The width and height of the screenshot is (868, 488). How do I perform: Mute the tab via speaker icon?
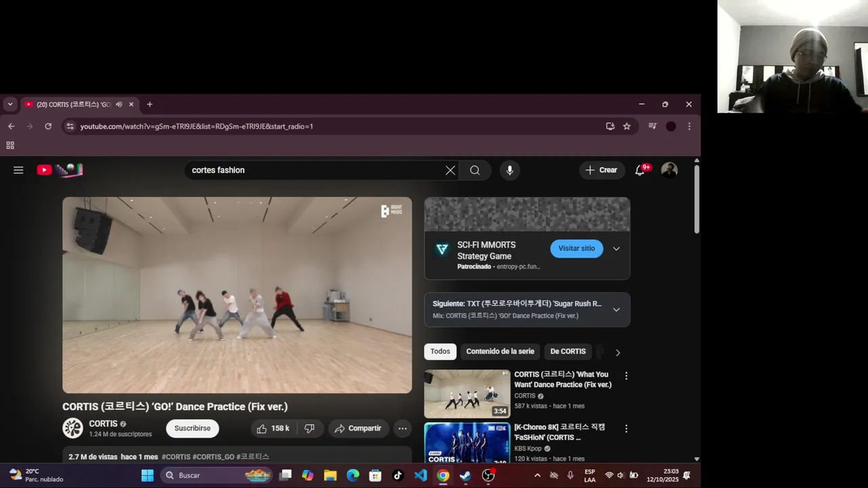[119, 104]
